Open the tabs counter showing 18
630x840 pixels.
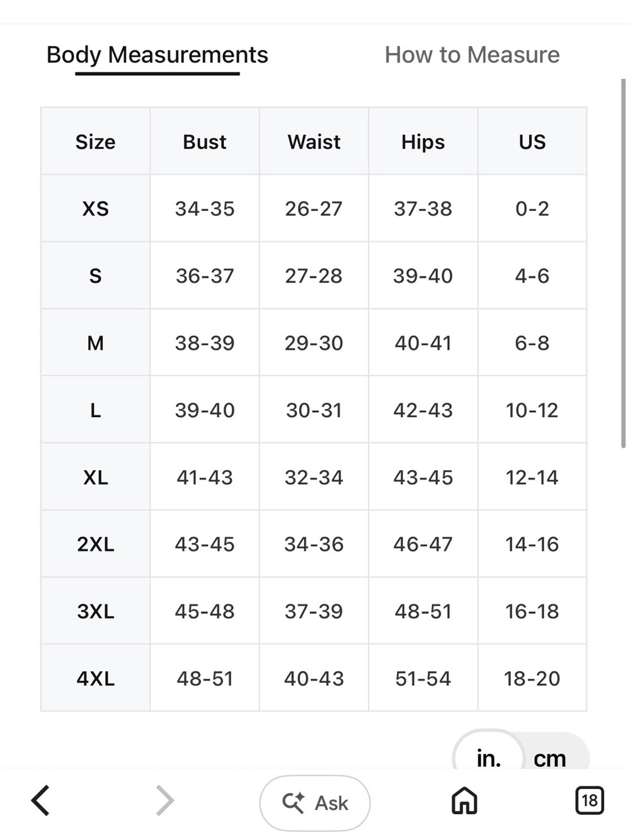[590, 800]
